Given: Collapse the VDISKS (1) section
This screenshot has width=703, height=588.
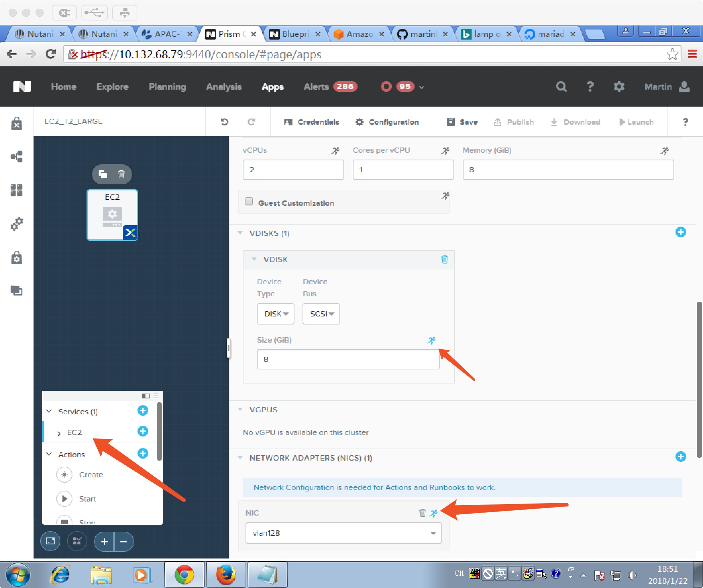Looking at the screenshot, I should 240,233.
